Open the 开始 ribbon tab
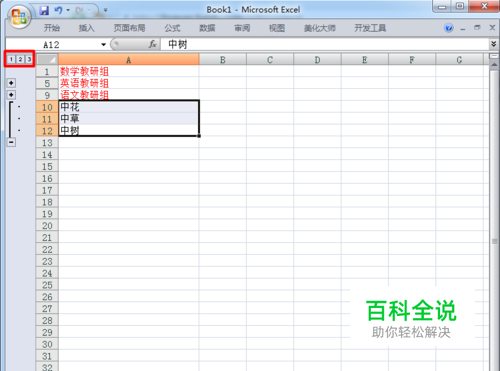Viewport: 500px width, 371px height. point(52,28)
